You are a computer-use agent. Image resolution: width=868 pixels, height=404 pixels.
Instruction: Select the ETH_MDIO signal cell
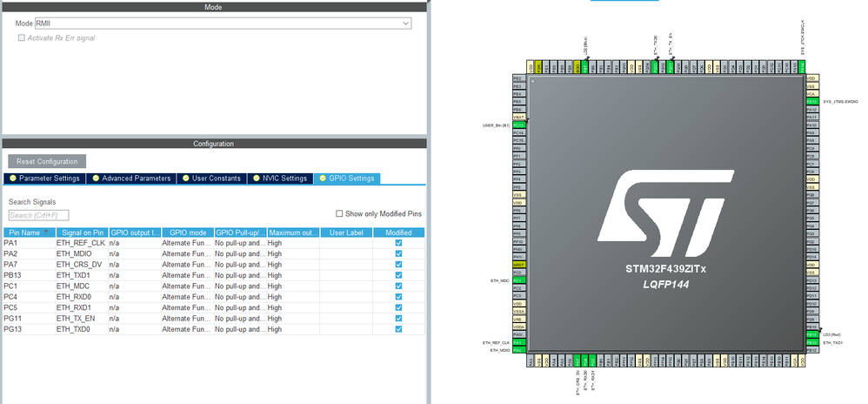pyautogui.click(x=81, y=253)
